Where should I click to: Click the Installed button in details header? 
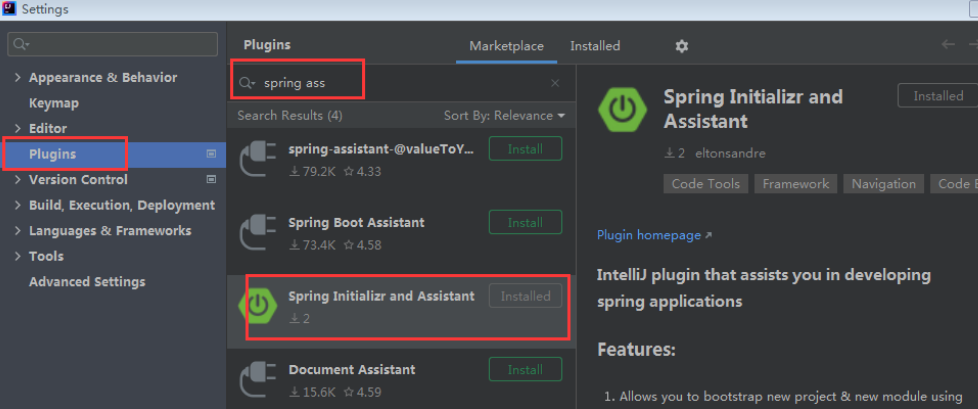[x=937, y=96]
